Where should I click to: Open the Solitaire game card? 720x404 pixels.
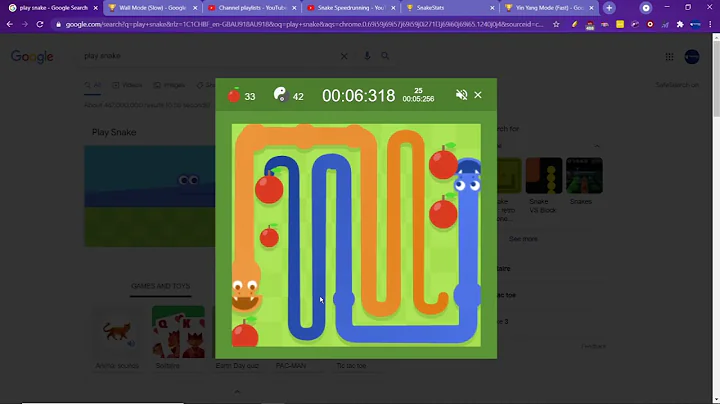178,338
